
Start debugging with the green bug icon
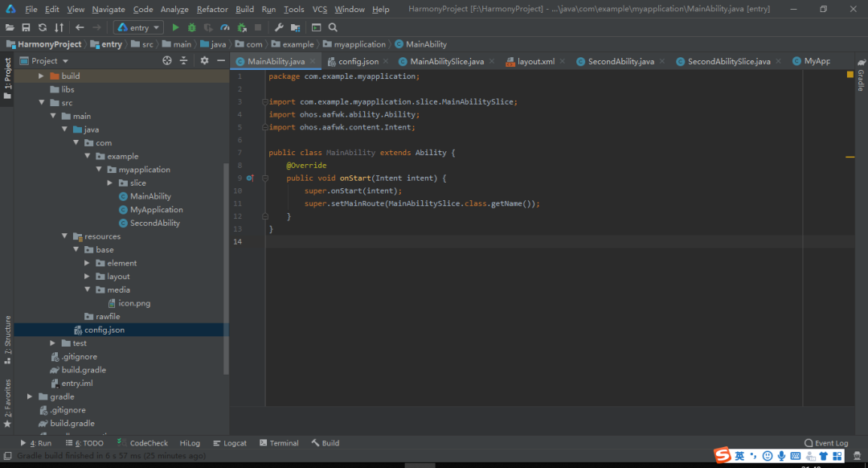click(192, 27)
